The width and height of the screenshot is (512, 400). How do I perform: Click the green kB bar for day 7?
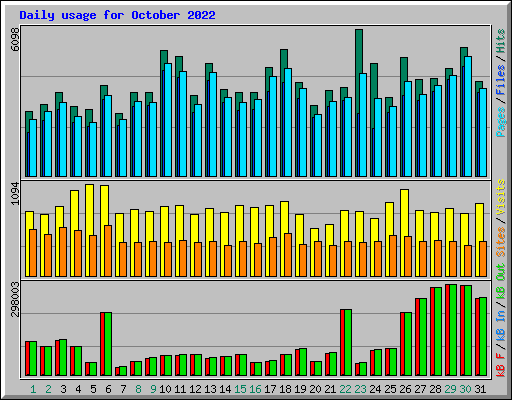[123, 371]
